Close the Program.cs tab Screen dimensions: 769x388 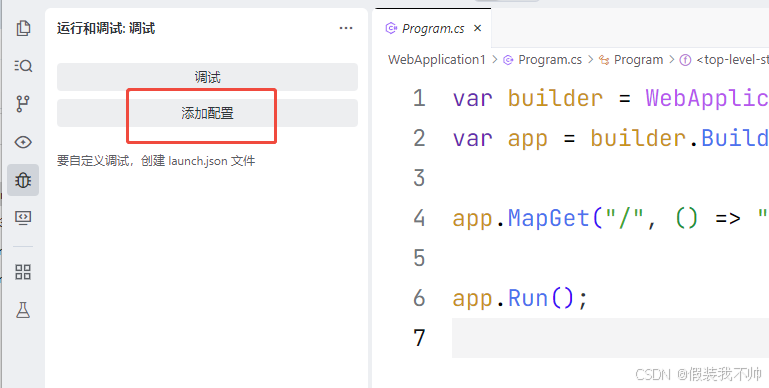tap(478, 28)
